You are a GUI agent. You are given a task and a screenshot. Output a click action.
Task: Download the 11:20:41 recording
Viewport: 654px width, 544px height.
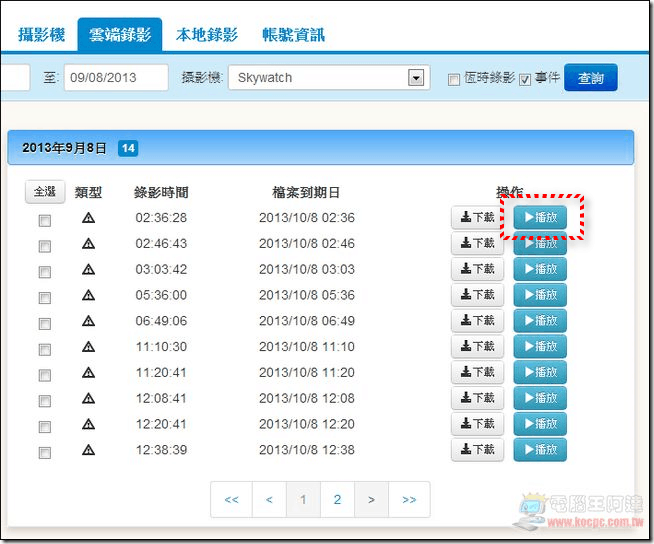point(477,372)
